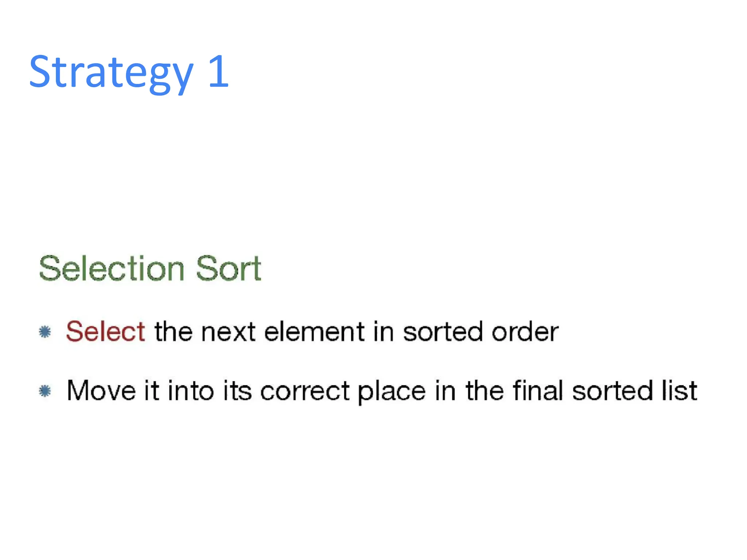Click the word 'order' in first bullet
Image resolution: width=747 pixels, height=560 pixels.
525,331
